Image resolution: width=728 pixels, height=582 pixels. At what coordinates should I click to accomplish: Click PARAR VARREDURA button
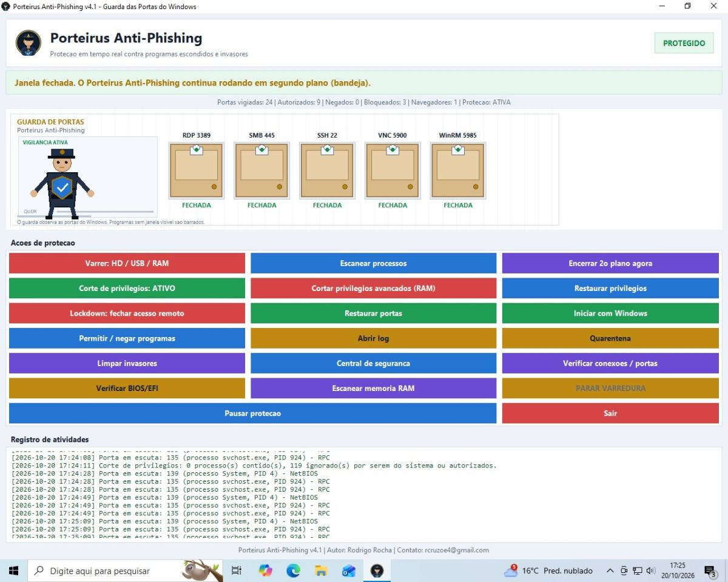pyautogui.click(x=610, y=388)
